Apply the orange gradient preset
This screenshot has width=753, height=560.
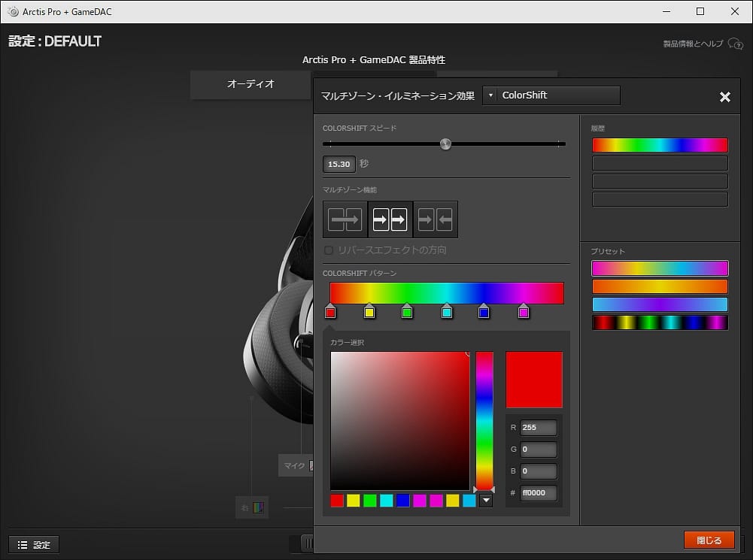[x=660, y=286]
